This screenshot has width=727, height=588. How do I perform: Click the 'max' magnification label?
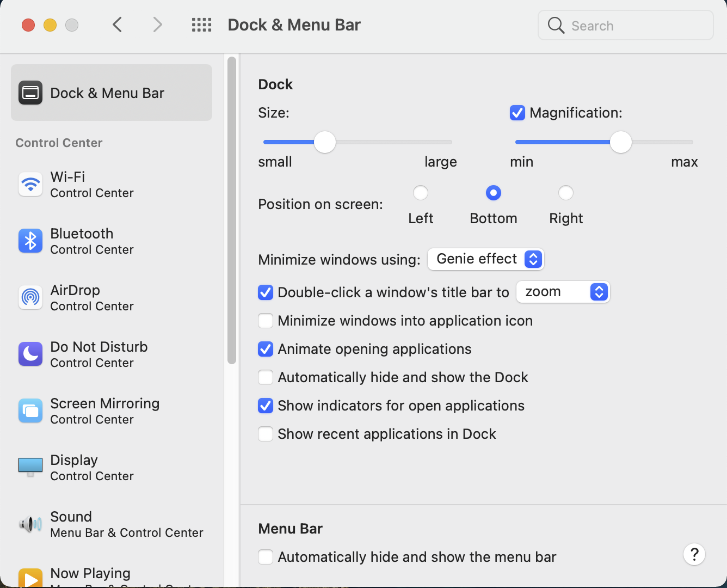685,162
